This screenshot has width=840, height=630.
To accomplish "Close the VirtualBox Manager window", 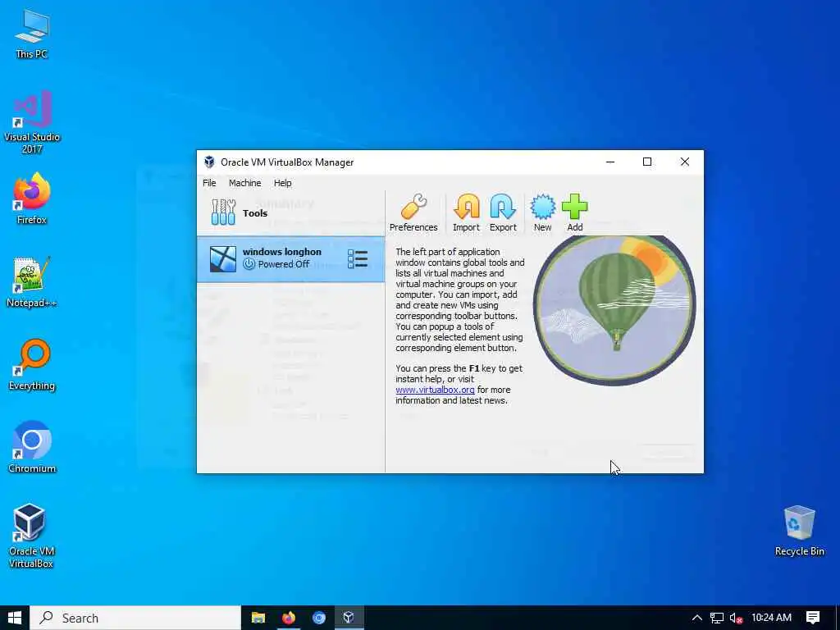I will pos(685,162).
